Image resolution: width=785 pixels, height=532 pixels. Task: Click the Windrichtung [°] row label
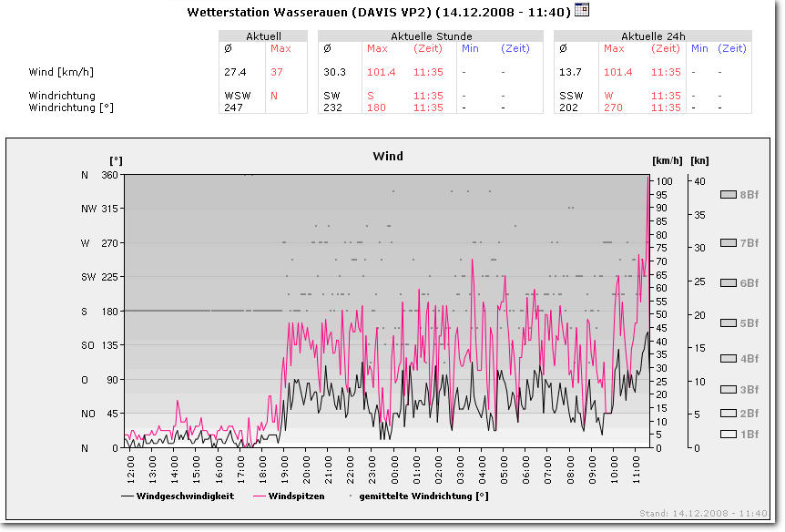[71, 107]
